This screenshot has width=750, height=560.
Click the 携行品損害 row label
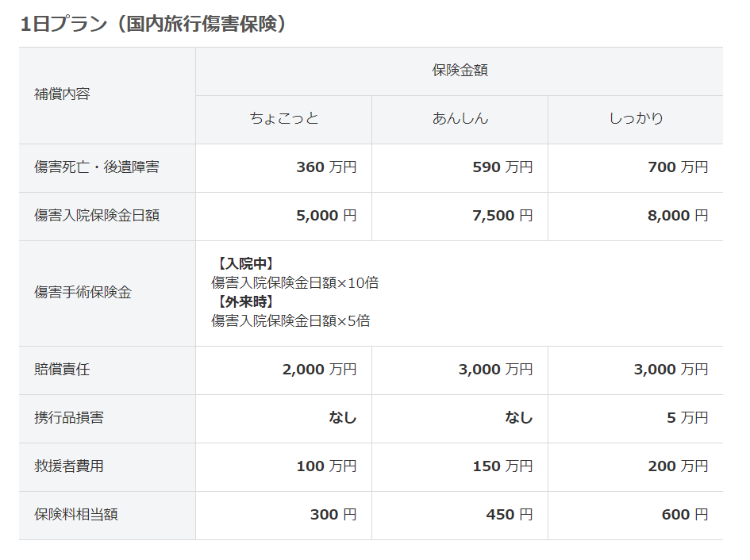click(x=69, y=417)
